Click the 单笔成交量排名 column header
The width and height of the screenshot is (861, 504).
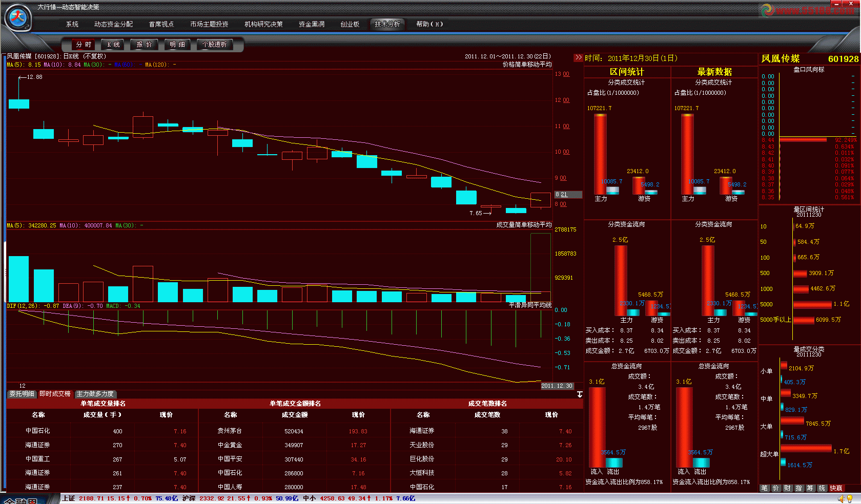pyautogui.click(x=103, y=404)
